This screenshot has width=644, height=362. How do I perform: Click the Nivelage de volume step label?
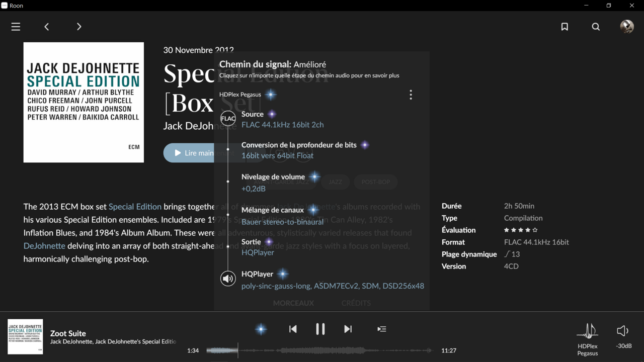[x=273, y=177]
